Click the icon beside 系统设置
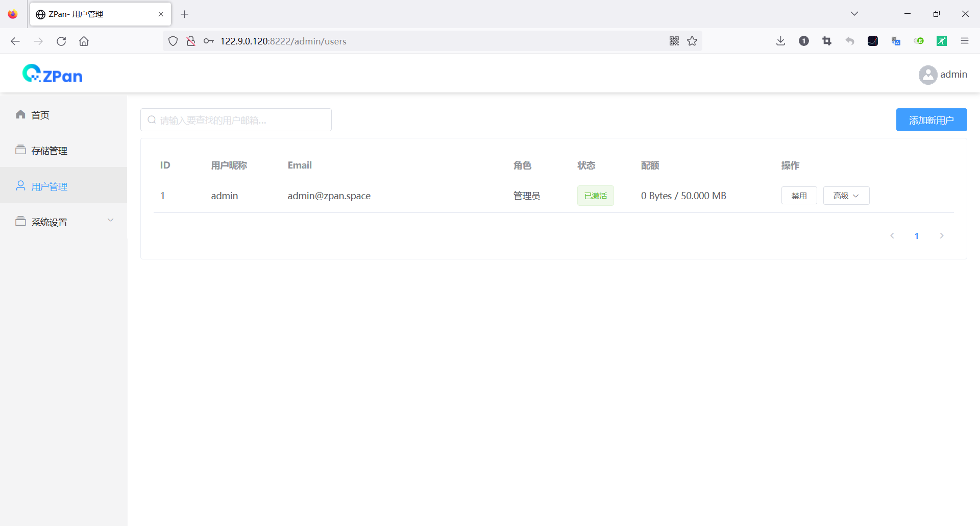980x526 pixels. click(20, 222)
